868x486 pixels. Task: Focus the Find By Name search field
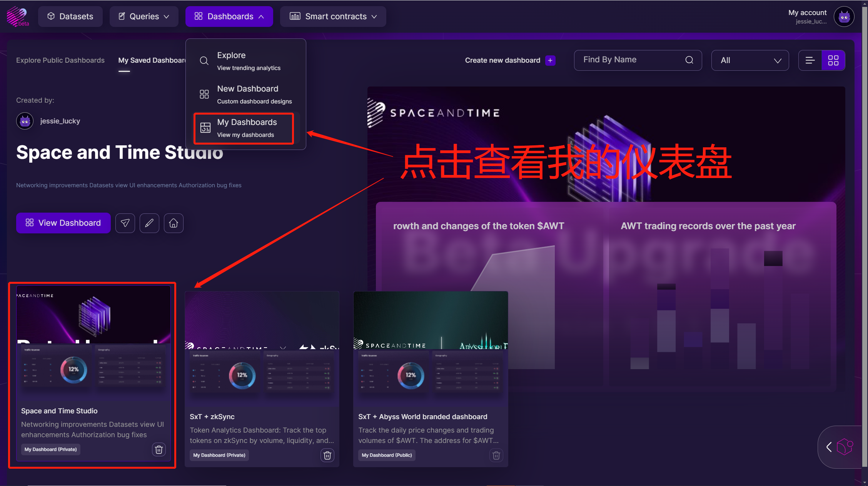pyautogui.click(x=638, y=60)
